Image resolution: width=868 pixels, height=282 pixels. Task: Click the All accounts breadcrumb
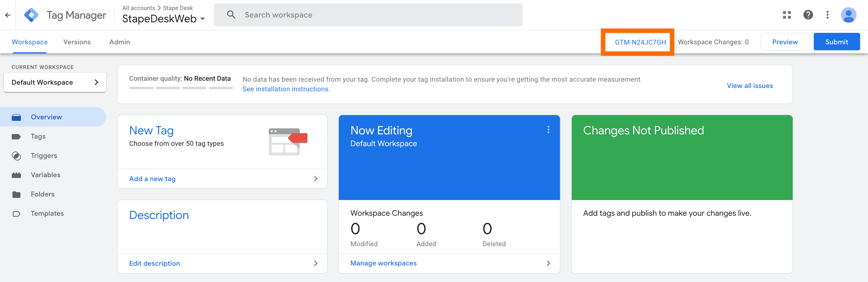pyautogui.click(x=139, y=8)
